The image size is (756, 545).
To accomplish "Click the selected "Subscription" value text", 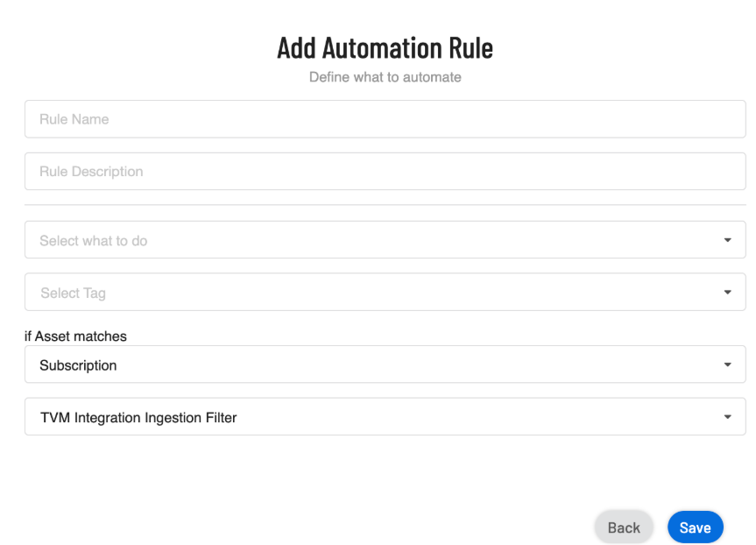I will 78,365.
